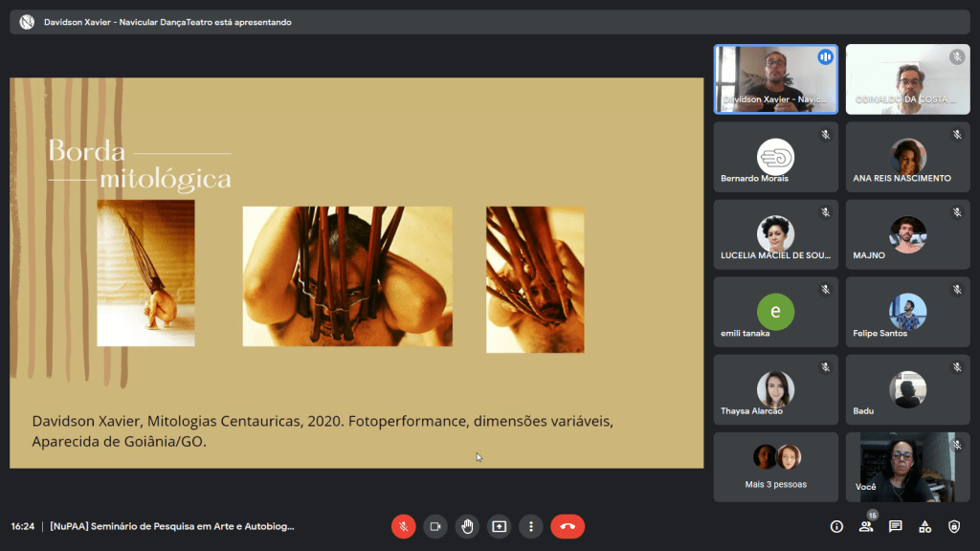980x551 pixels.
Task: Click emili tanaka's green avatar
Action: point(775,311)
